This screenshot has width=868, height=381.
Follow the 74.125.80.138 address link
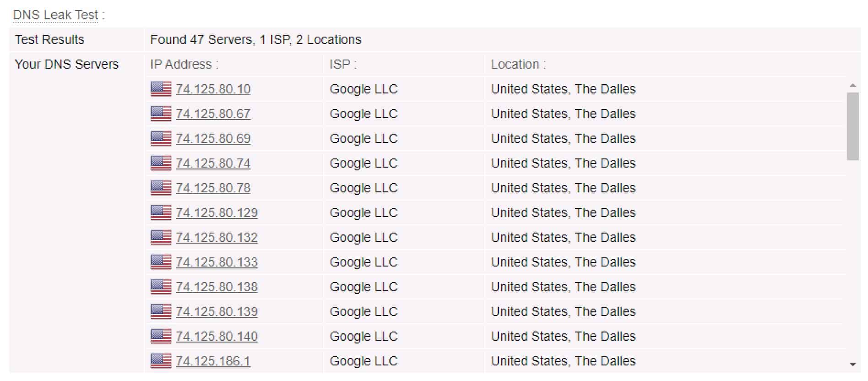tap(217, 287)
